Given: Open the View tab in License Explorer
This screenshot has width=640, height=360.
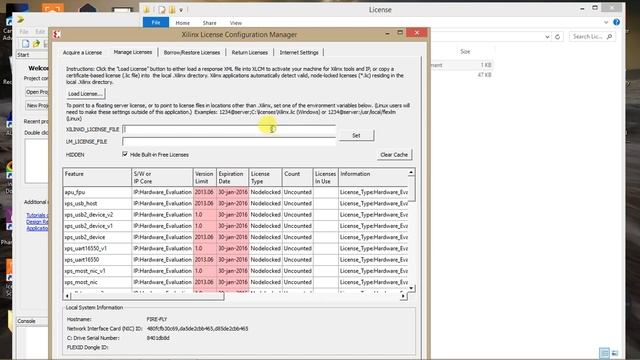Looking at the screenshot, I should (x=236, y=23).
